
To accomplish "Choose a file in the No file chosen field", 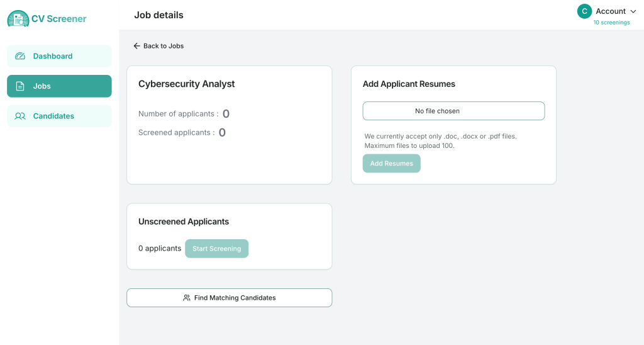I will [453, 111].
